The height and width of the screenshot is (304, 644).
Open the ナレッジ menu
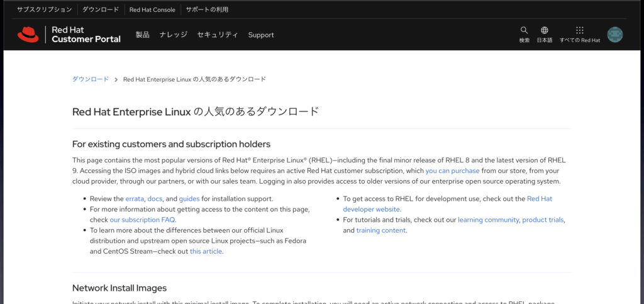173,35
